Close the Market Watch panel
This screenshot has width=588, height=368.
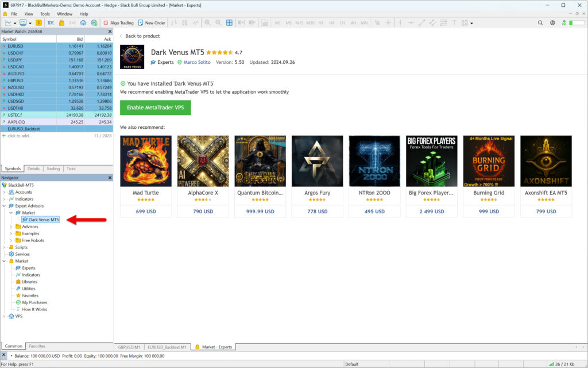(110, 32)
